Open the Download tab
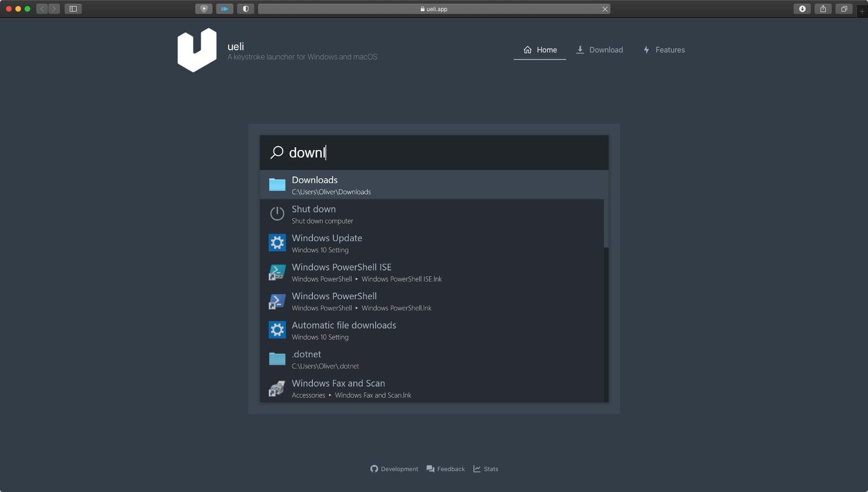Viewport: 868px width, 492px height. pyautogui.click(x=599, y=50)
